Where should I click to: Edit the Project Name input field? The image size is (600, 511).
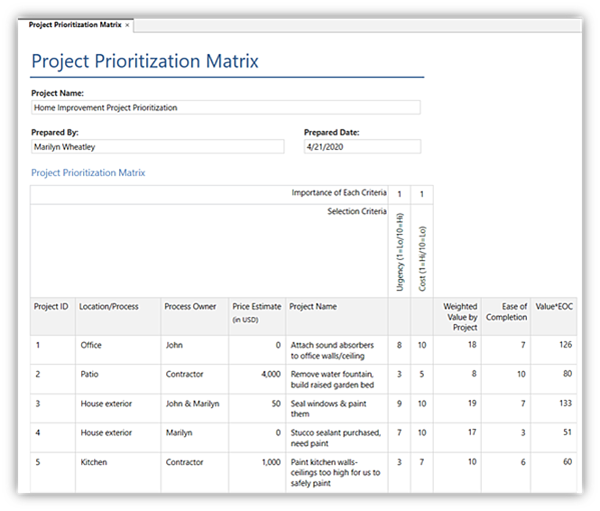226,108
